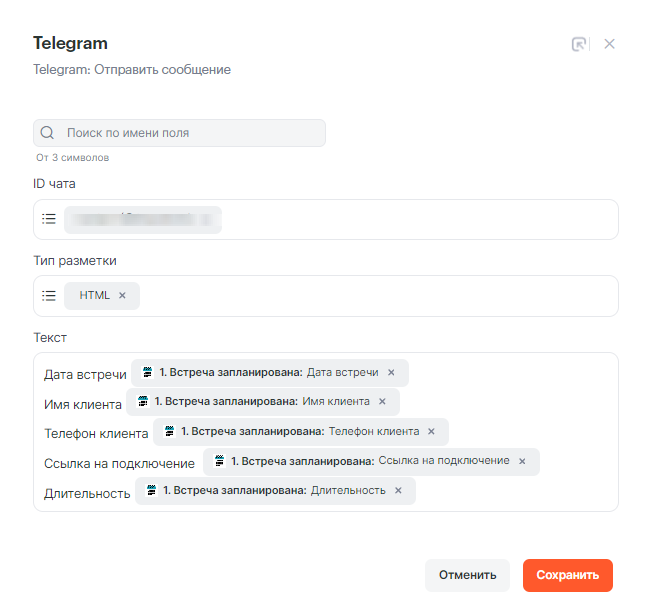Click the expand dialog icon near top right
Screen dimensions: 649x614
(x=579, y=44)
